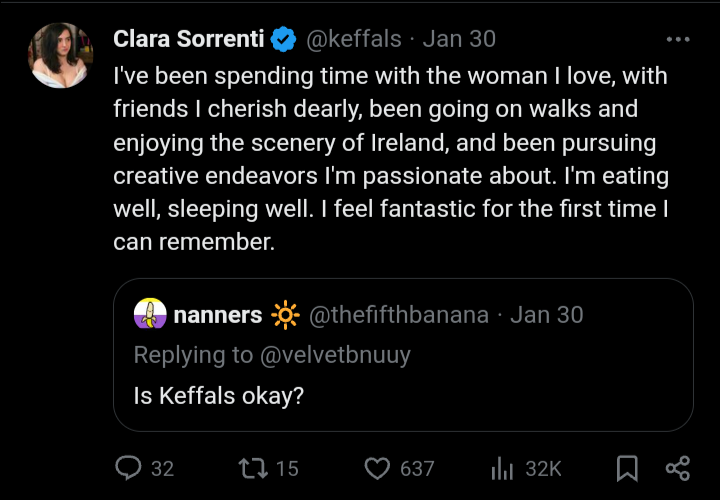Screen dimensions: 720x500
Task: Click the 32K views count
Action: coord(543,468)
